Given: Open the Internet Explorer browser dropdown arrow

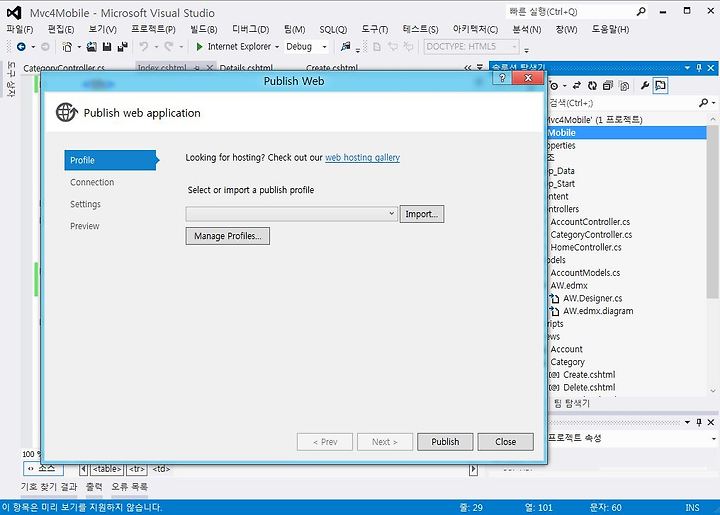Looking at the screenshot, I should coord(277,47).
